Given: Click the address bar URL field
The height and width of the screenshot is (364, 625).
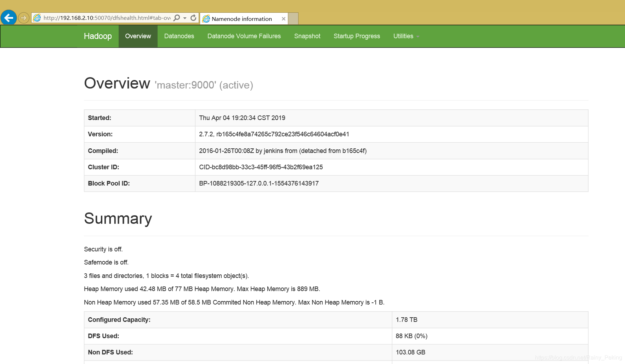Looking at the screenshot, I should [x=107, y=18].
